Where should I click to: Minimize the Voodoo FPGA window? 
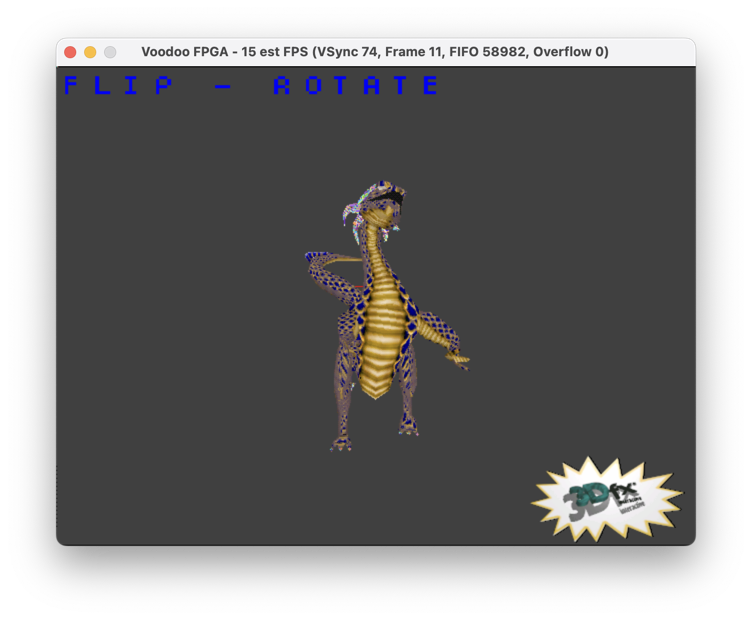point(90,52)
